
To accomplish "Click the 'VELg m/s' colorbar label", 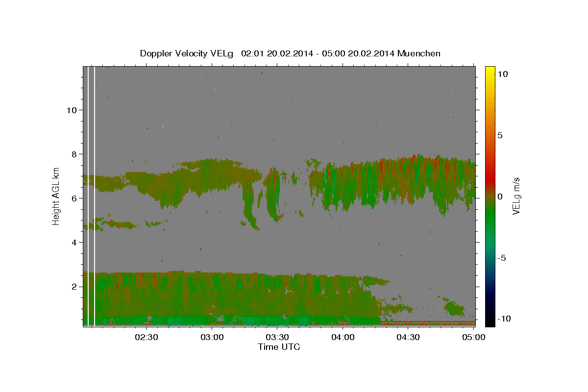I will point(516,196).
